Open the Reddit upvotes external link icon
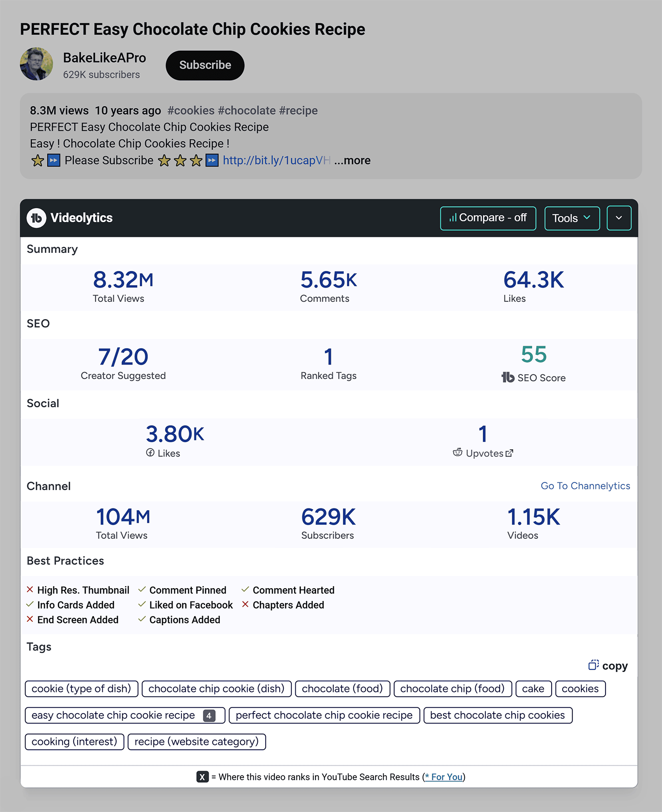The image size is (662, 812). point(509,453)
